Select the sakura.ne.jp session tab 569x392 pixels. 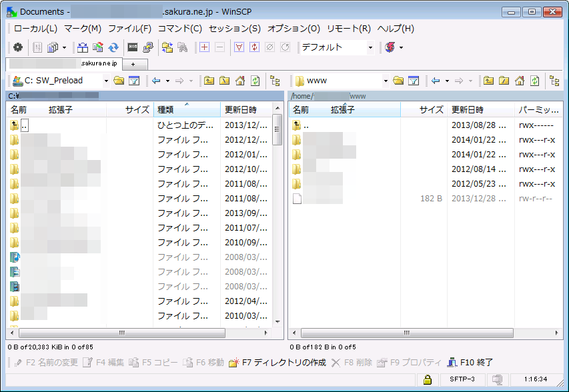(x=64, y=63)
